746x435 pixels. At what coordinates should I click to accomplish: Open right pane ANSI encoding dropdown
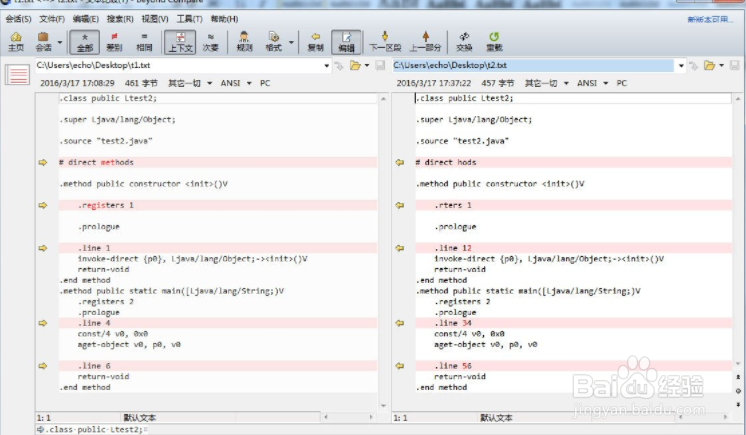click(x=592, y=83)
